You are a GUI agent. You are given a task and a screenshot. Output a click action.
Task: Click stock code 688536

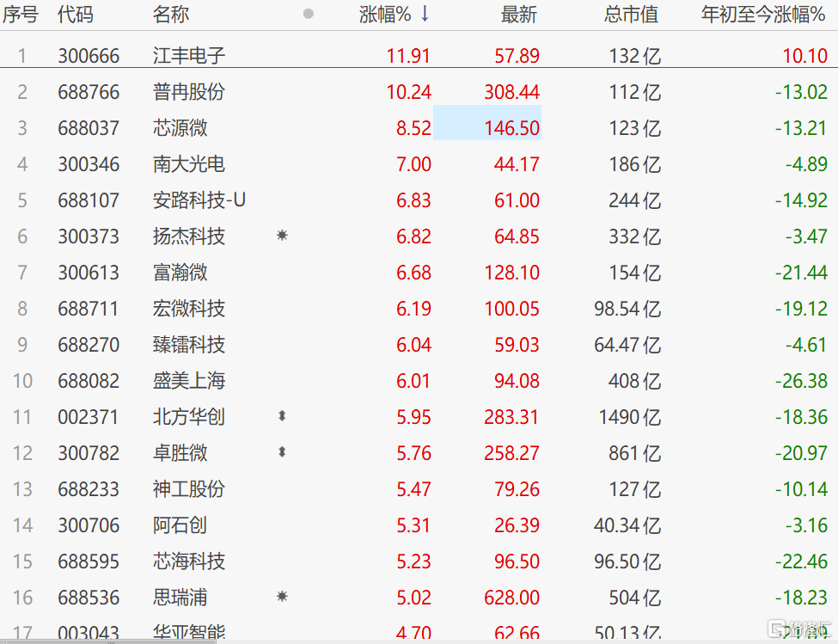pos(89,598)
